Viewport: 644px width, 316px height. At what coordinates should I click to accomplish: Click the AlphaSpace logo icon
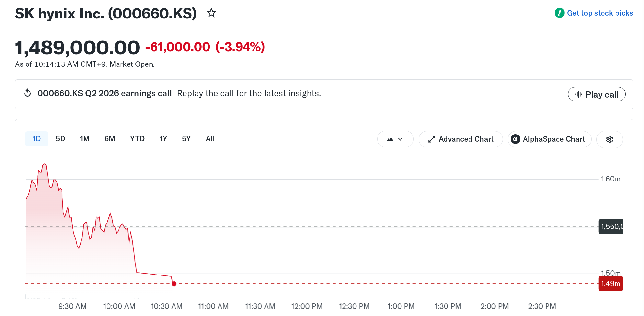pos(515,139)
